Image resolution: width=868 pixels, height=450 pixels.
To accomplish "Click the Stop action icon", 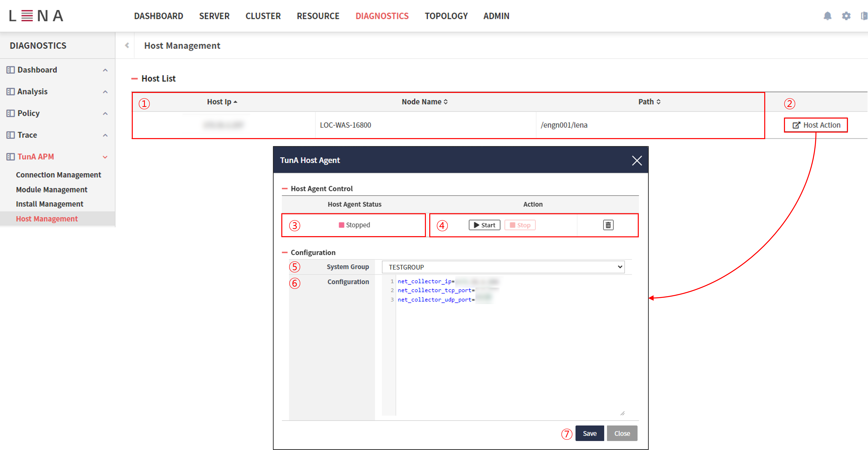I will pyautogui.click(x=519, y=225).
